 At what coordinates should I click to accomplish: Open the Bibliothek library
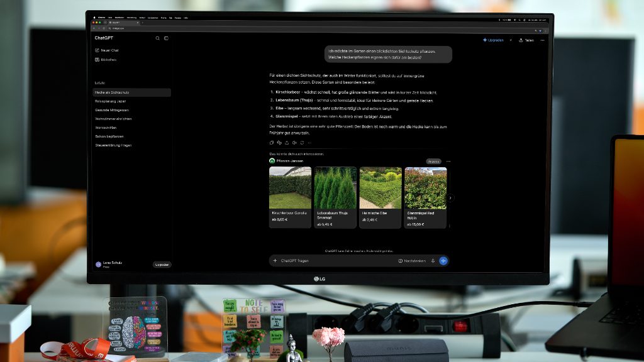point(106,60)
